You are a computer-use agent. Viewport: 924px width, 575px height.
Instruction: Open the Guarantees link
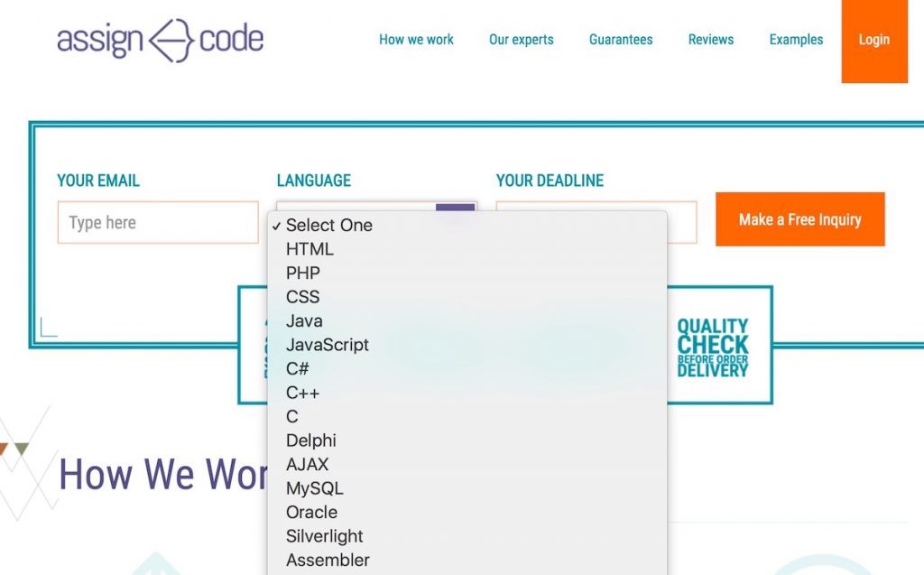tap(621, 40)
